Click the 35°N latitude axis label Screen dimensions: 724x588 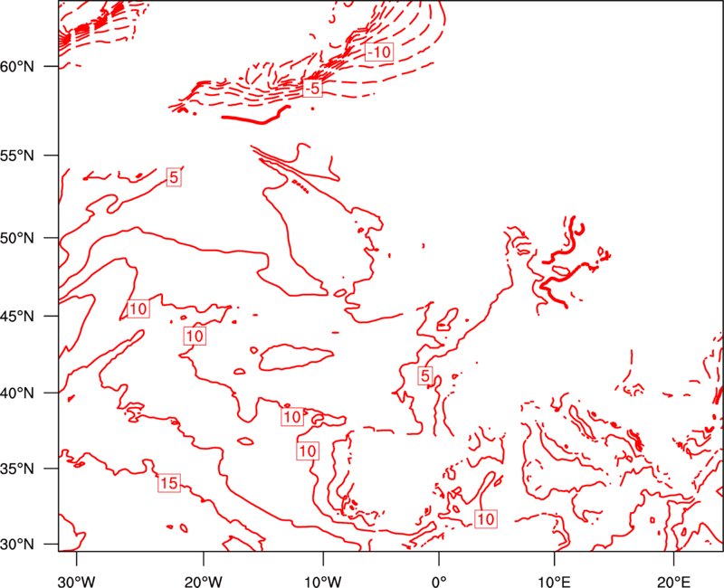[x=17, y=469]
